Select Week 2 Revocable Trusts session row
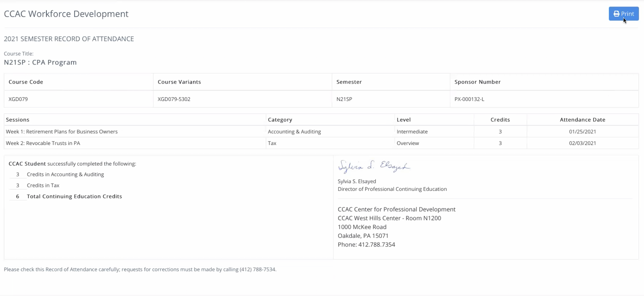This screenshot has width=644, height=296. (x=43, y=143)
